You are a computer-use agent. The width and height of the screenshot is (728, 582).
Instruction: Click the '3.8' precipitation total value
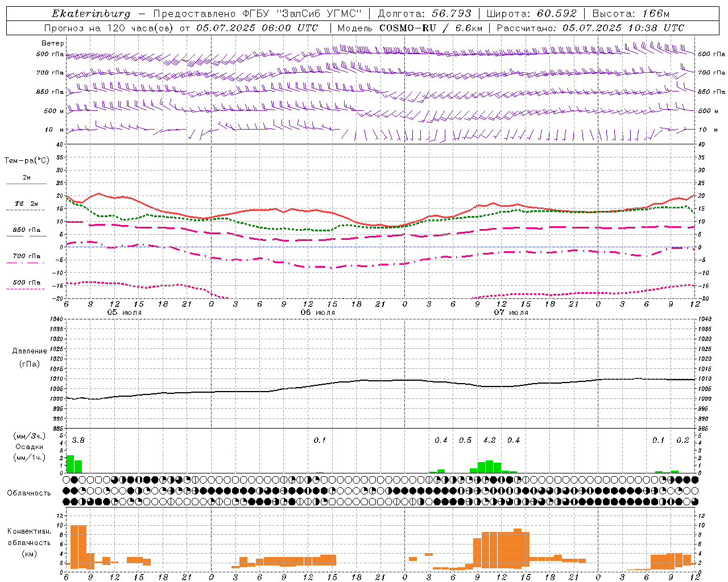78,440
